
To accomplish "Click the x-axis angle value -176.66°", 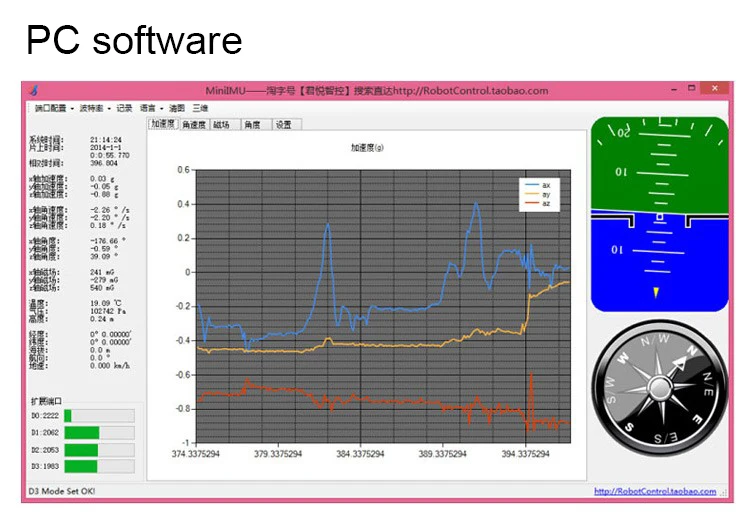I will [x=108, y=241].
